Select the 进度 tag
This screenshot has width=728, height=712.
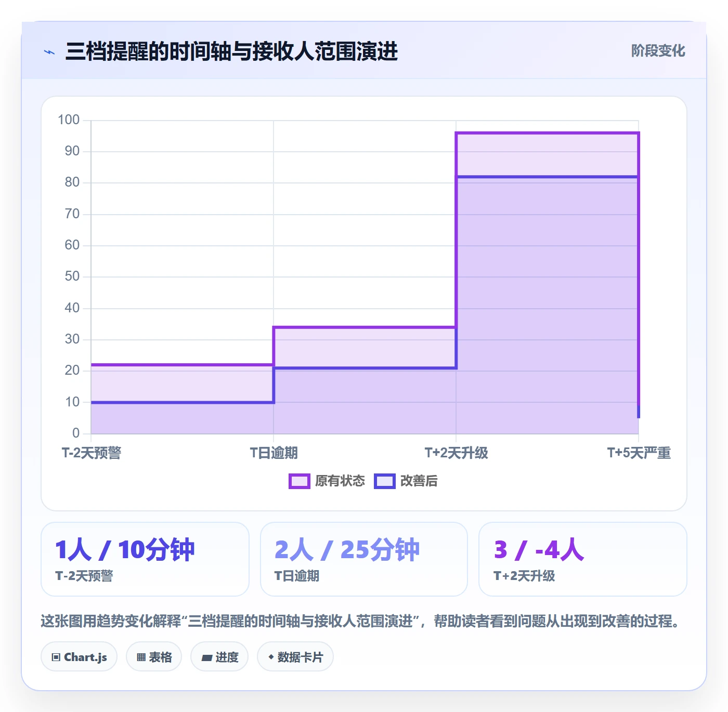[x=219, y=657]
